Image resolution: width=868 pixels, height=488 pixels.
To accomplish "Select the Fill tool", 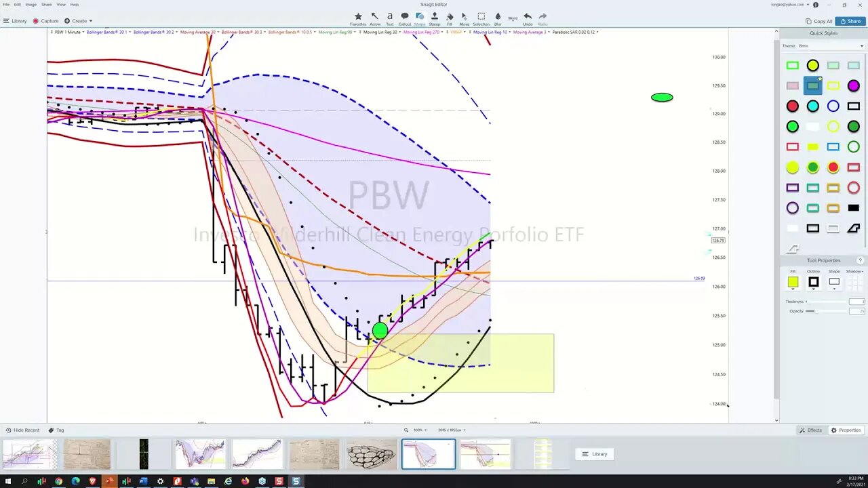I will click(450, 18).
